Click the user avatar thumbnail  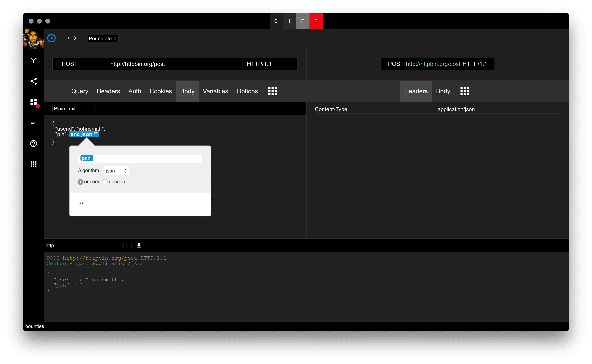[x=33, y=39]
